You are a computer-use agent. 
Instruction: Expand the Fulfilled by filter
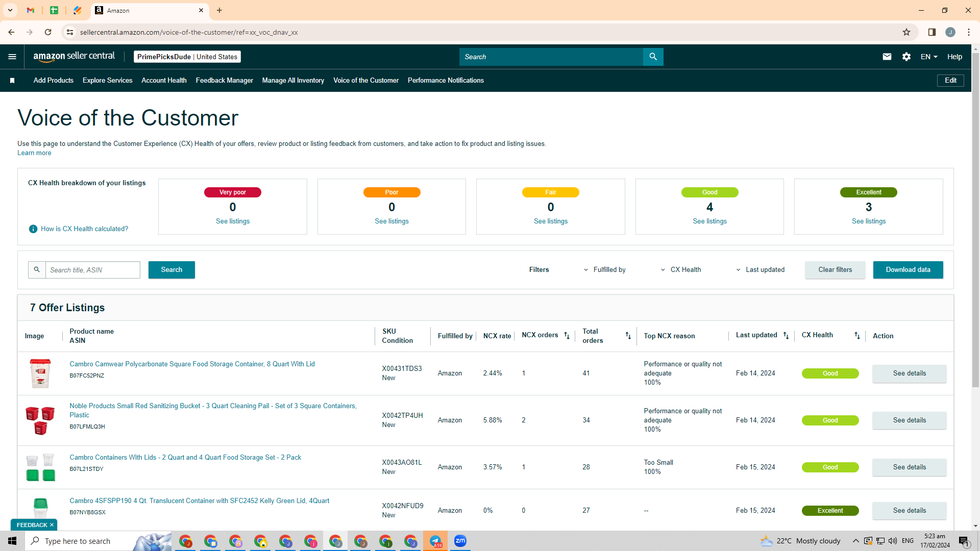(x=605, y=270)
